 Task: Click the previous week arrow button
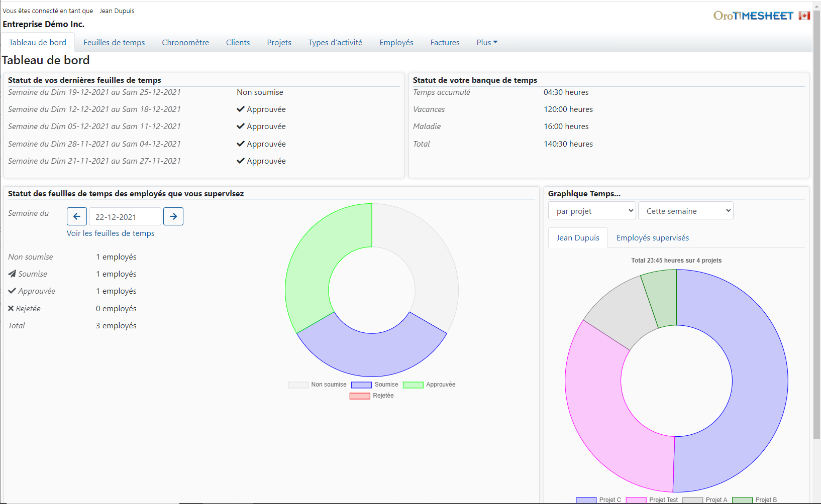pyautogui.click(x=77, y=216)
